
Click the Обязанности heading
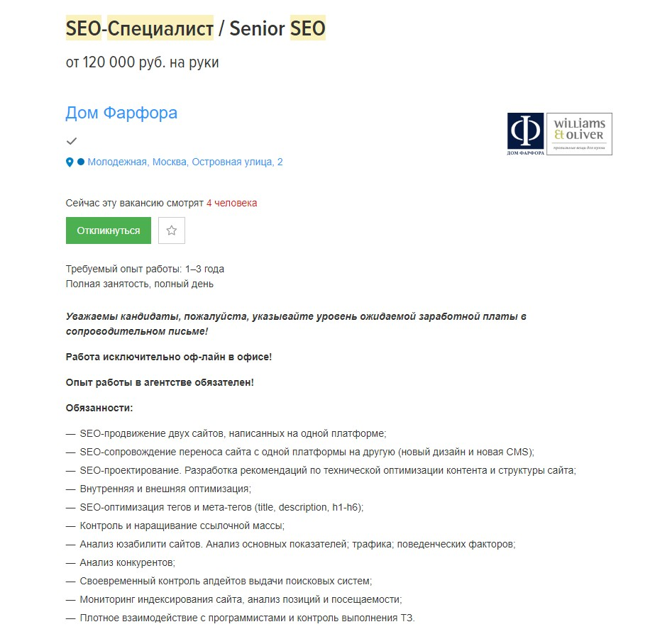tap(99, 408)
